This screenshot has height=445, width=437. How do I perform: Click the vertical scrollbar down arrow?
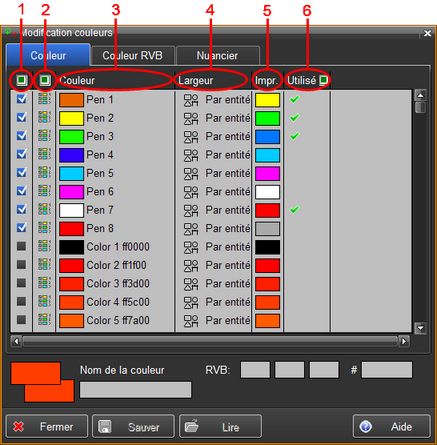[421, 328]
